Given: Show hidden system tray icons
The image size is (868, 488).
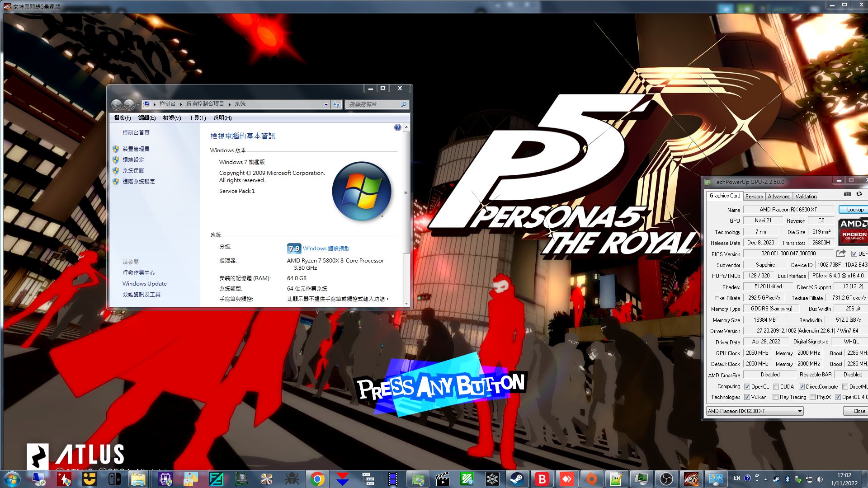Looking at the screenshot, I should click(765, 479).
